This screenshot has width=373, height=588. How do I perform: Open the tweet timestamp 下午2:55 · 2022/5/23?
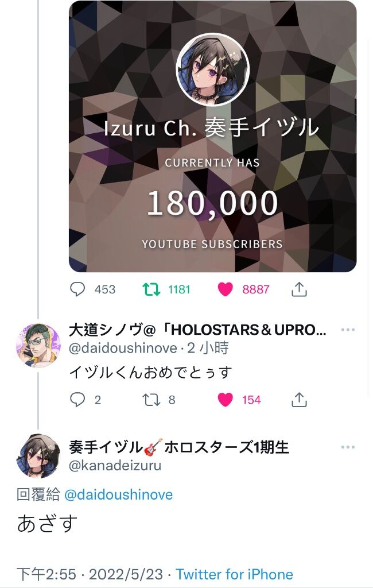click(90, 574)
